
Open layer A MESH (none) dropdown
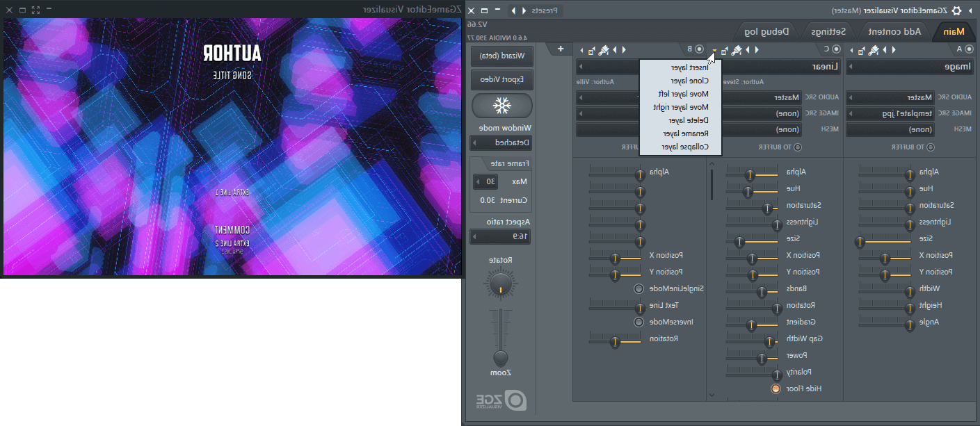(890, 129)
